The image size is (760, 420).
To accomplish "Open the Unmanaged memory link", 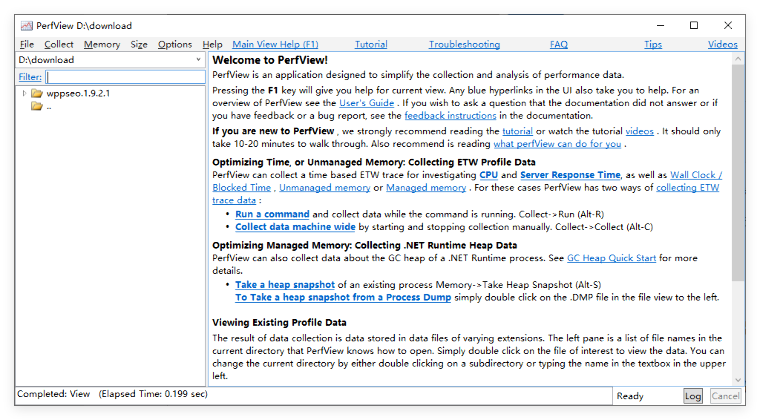I will click(x=324, y=187).
